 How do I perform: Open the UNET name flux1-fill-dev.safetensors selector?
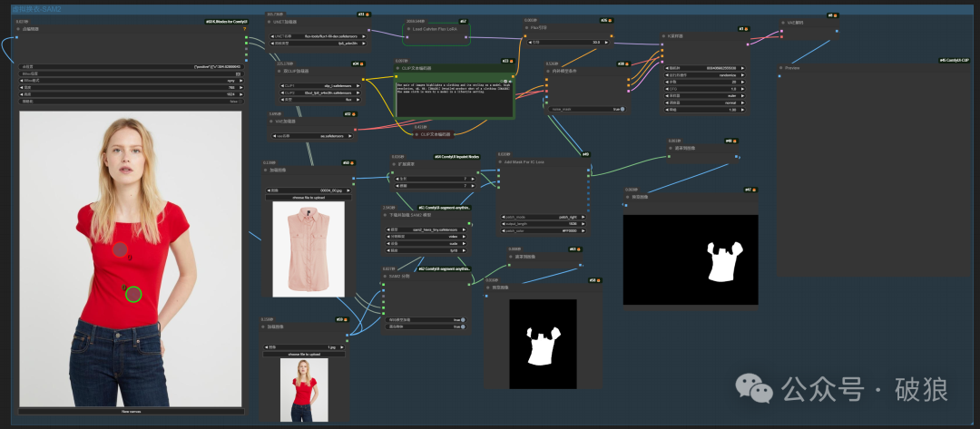(x=319, y=37)
